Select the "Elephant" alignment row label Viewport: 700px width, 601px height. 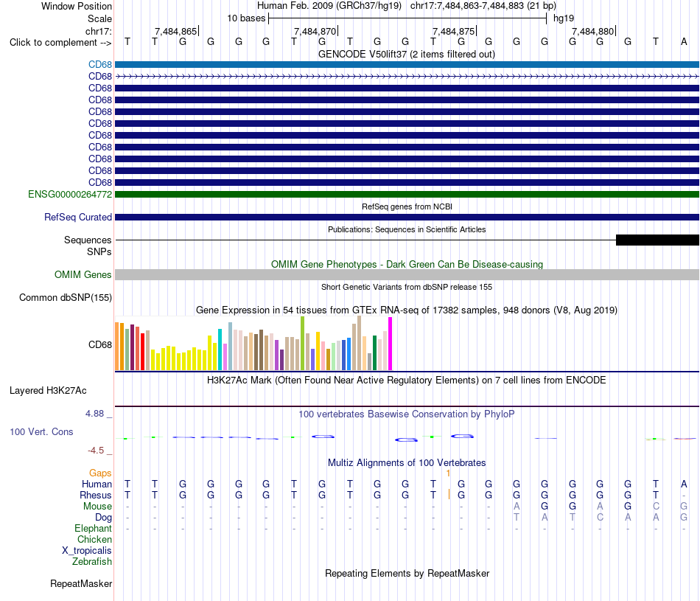click(93, 528)
